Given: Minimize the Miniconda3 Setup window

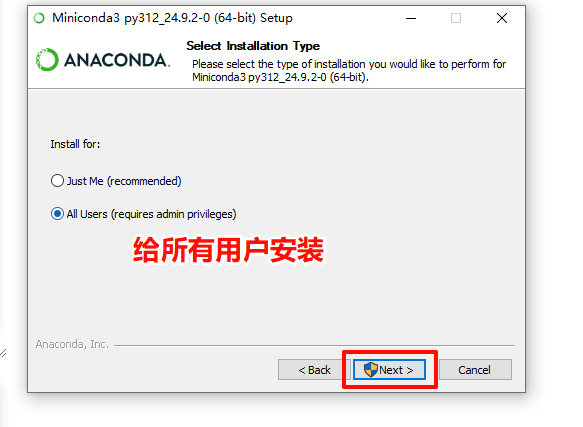Looking at the screenshot, I should [411, 18].
